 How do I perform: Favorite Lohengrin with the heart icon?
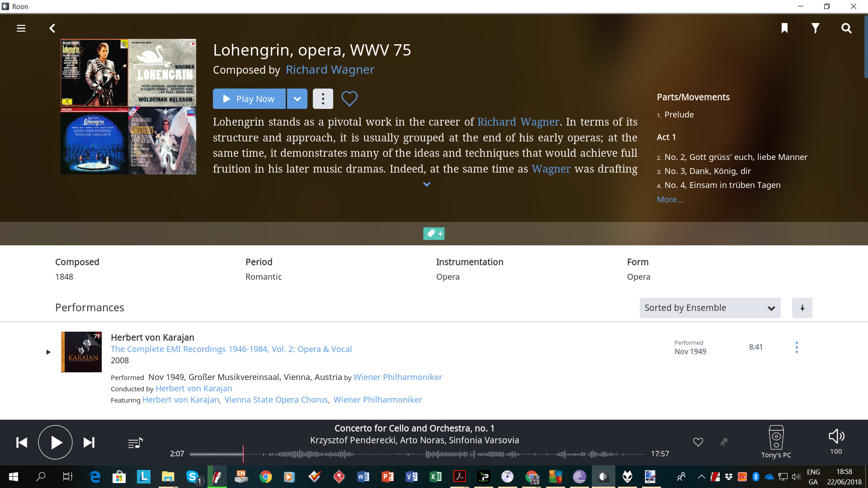(x=349, y=99)
